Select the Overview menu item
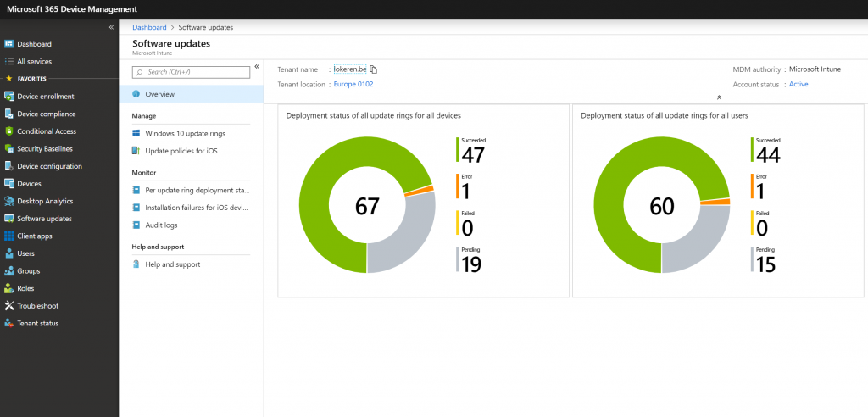Image resolution: width=868 pixels, height=417 pixels. pos(192,94)
